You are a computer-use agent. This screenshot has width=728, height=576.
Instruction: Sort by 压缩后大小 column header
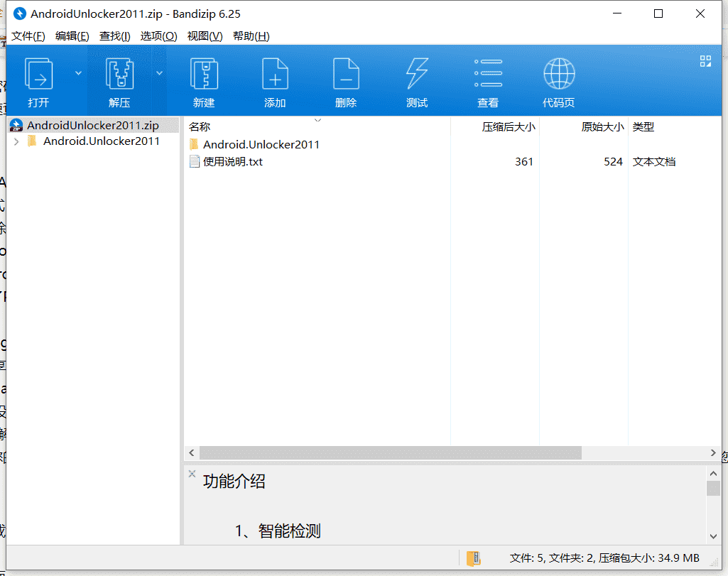[x=509, y=126]
